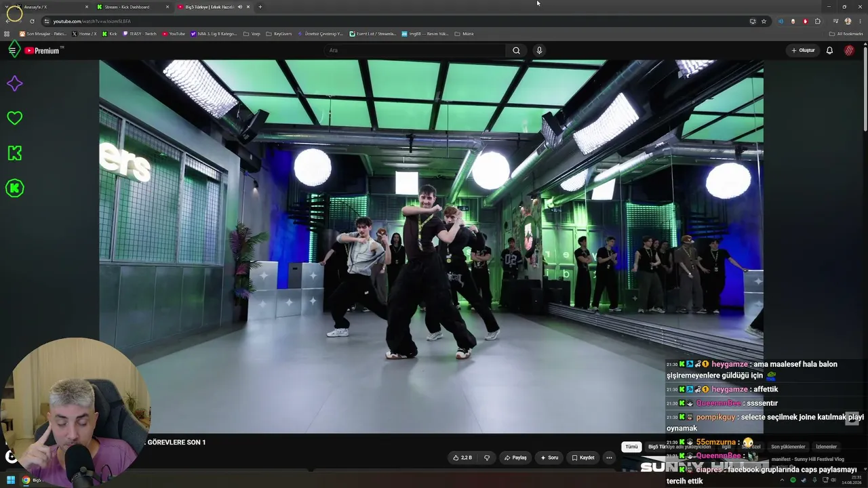Open the Soru ask button
Viewport: 868px width, 488px height.
tap(549, 457)
